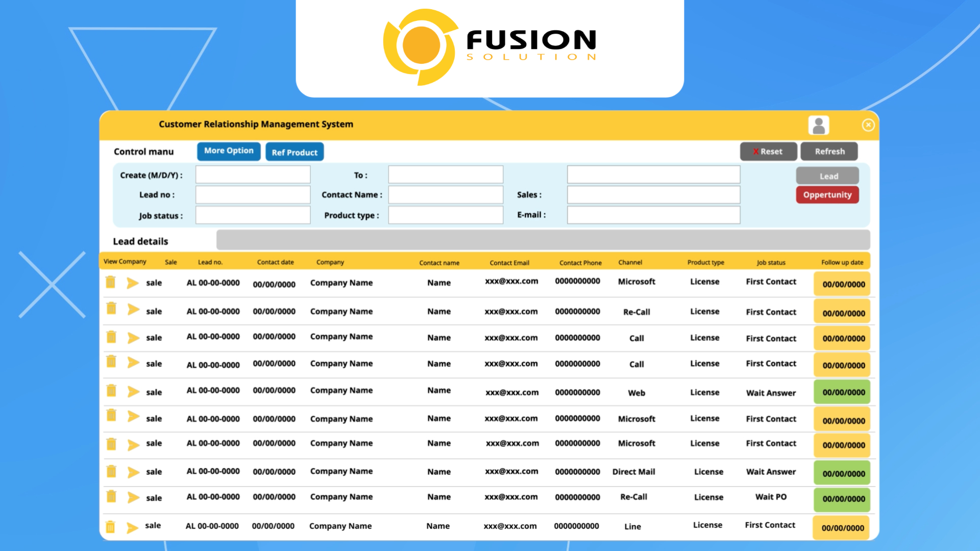Sort by the Contact date column header
This screenshot has width=980, height=551.
point(275,262)
